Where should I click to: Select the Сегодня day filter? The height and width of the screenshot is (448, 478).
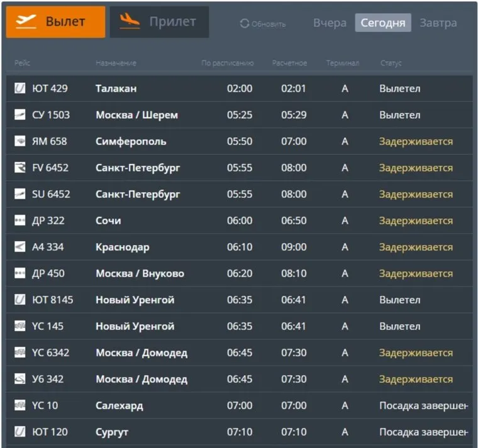pos(382,23)
